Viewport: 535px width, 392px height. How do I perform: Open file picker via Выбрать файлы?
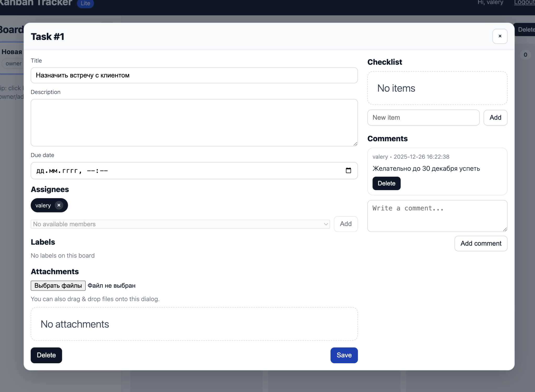click(58, 285)
